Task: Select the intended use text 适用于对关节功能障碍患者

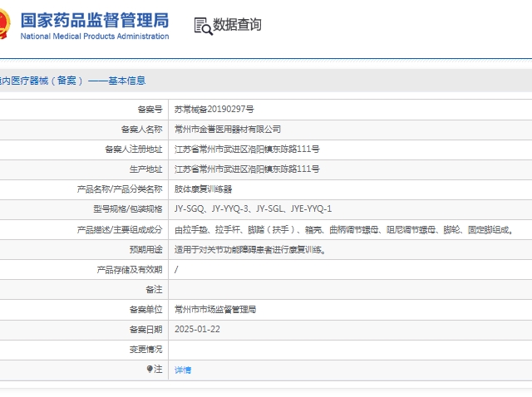Action: (250, 250)
